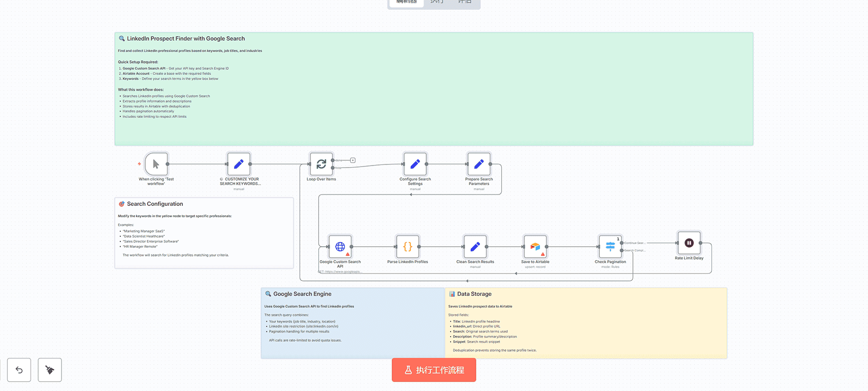This screenshot has height=391, width=868.
Task: Click the undo arrow button
Action: pos(19,370)
